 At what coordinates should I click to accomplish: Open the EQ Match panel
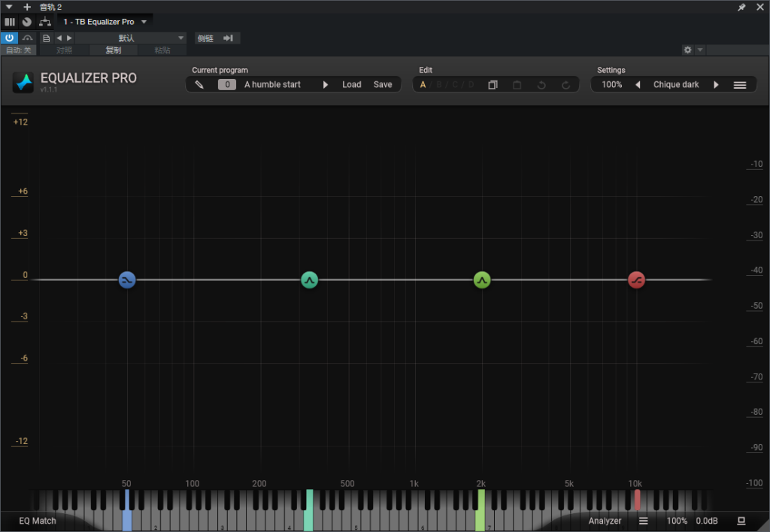click(x=38, y=521)
